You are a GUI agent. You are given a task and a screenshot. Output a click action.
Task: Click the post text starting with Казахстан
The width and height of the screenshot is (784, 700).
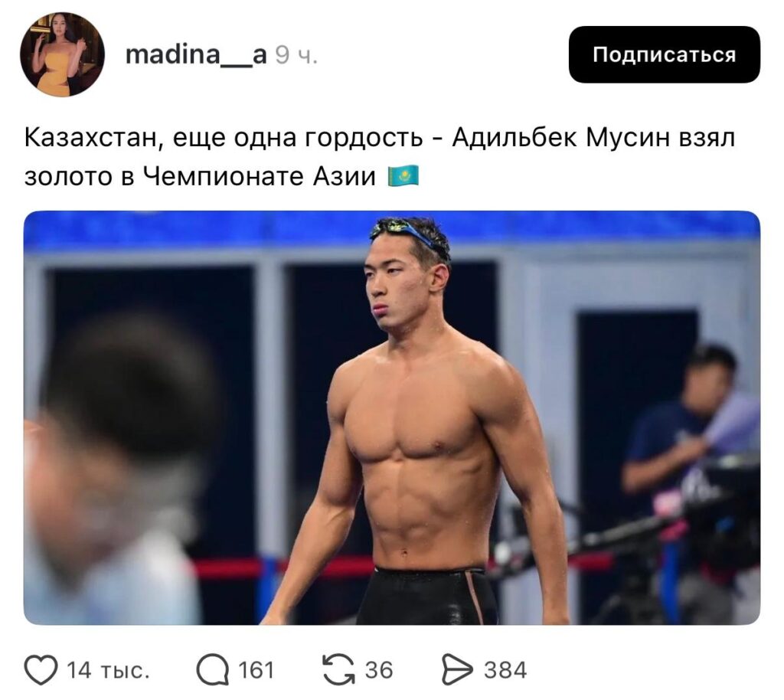pos(380,156)
